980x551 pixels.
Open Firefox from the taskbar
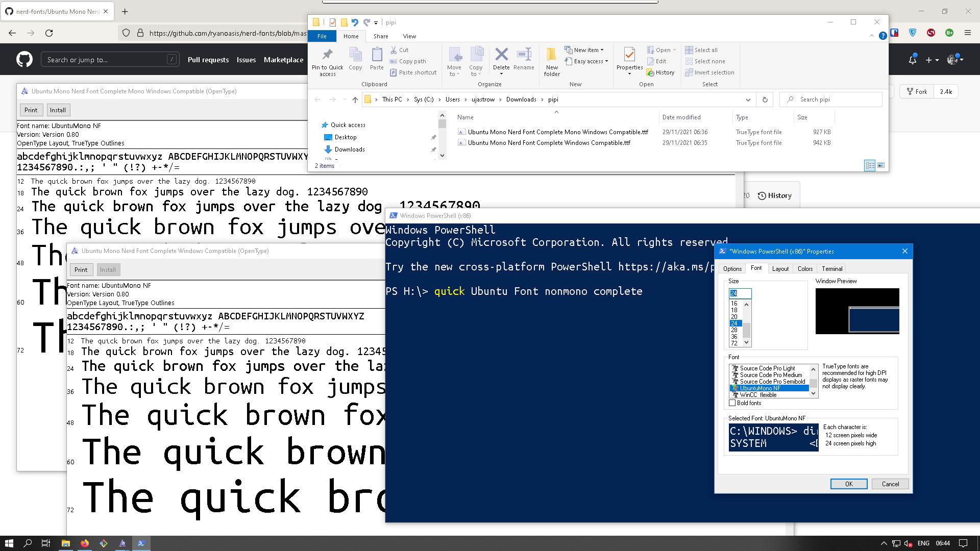85,543
